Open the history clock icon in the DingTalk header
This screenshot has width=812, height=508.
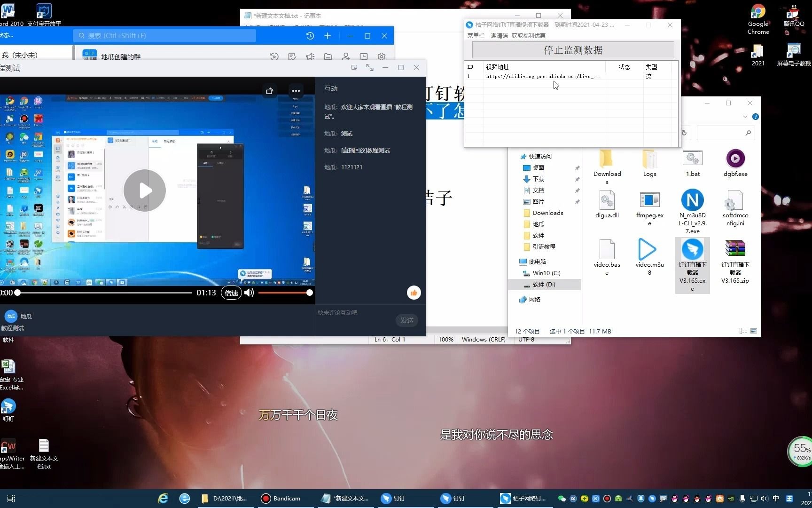pyautogui.click(x=310, y=36)
